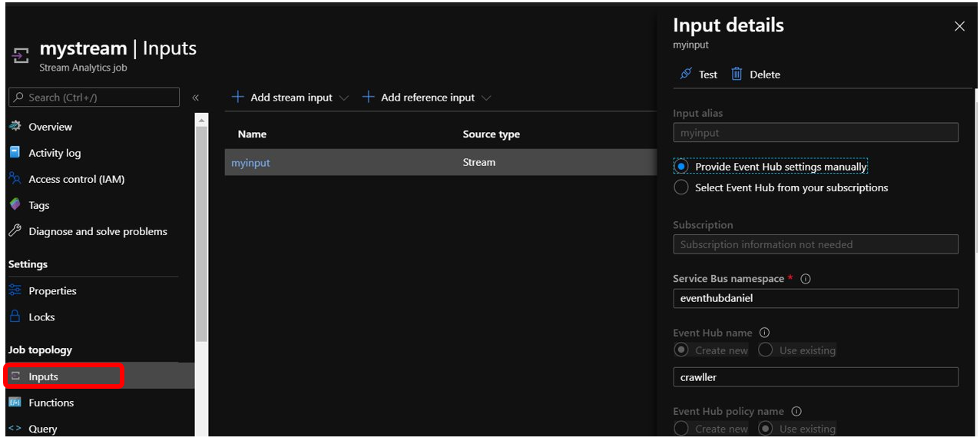Open Overview in the sidebar menu
980x441 pixels.
50,127
